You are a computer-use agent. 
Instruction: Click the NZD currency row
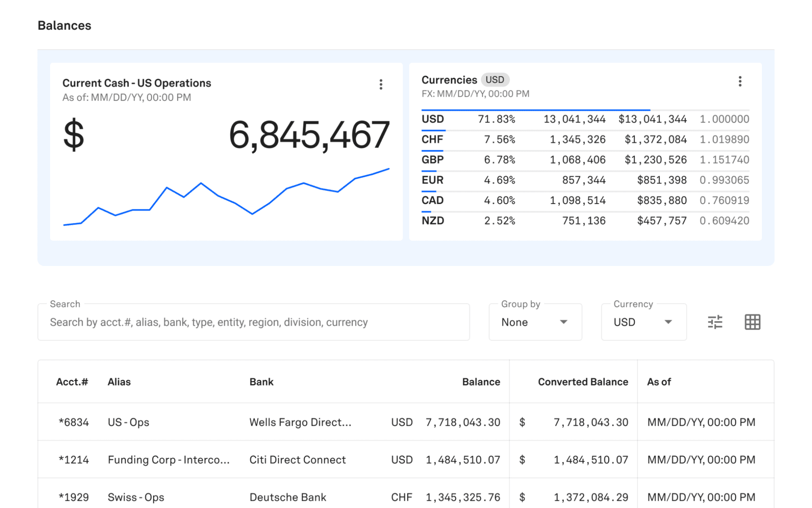click(585, 221)
